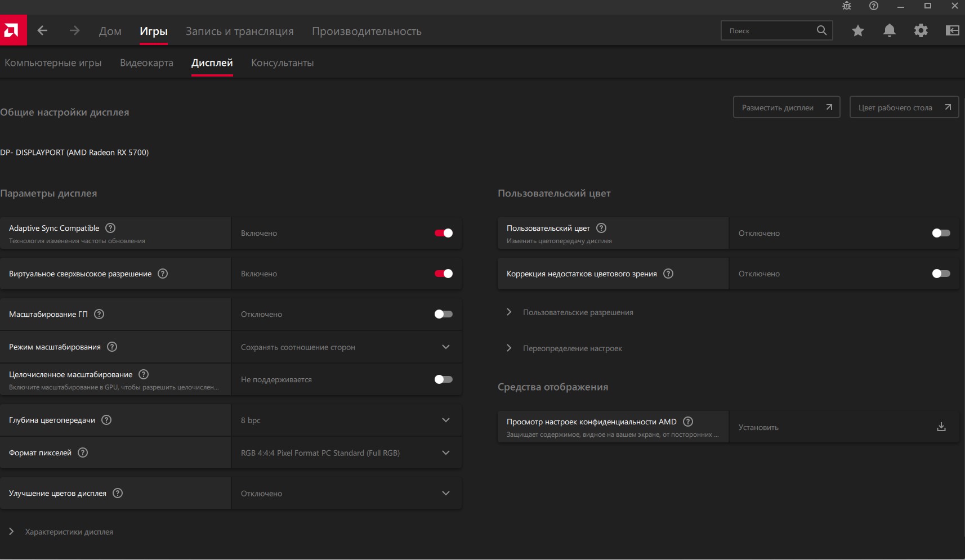The height and width of the screenshot is (560, 965).
Task: Click the AMD logo icon
Action: coord(12,30)
